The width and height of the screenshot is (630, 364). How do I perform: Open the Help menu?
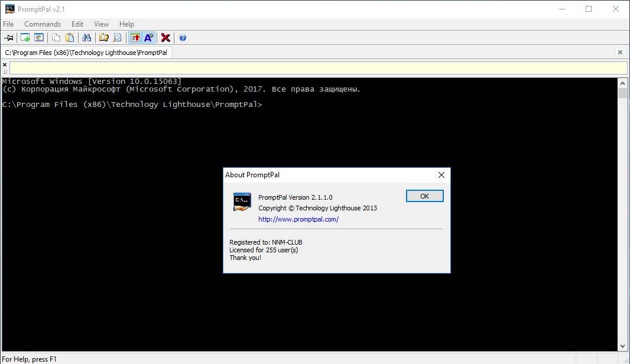126,24
